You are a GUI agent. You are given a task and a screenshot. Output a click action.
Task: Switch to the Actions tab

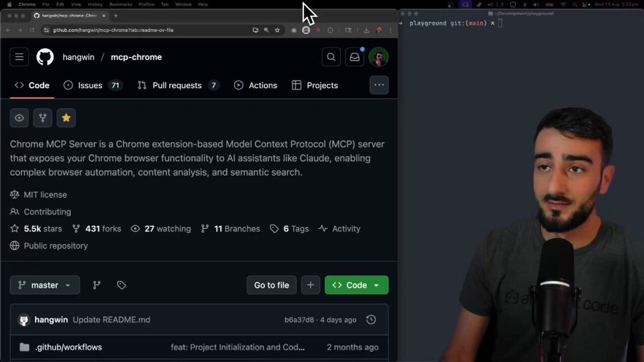click(x=256, y=85)
